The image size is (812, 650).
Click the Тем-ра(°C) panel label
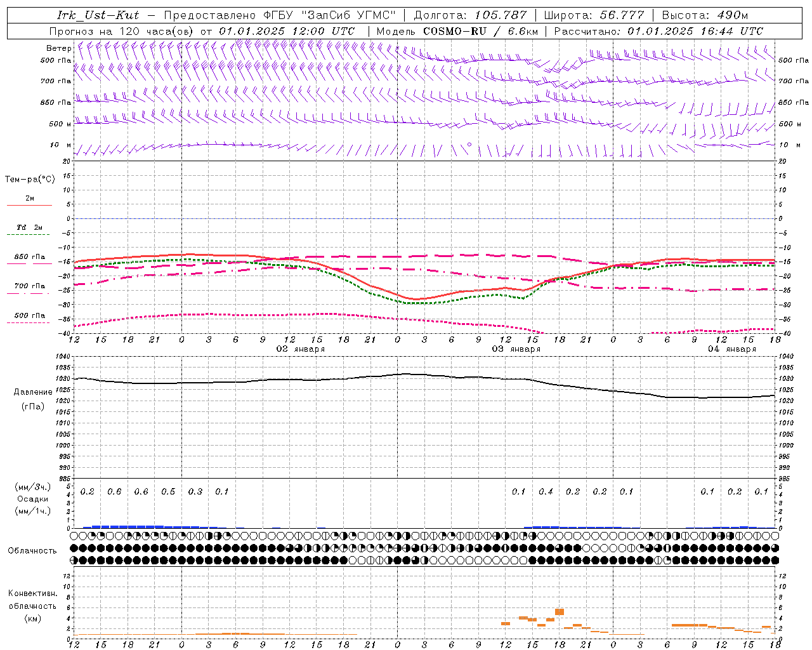(30, 180)
